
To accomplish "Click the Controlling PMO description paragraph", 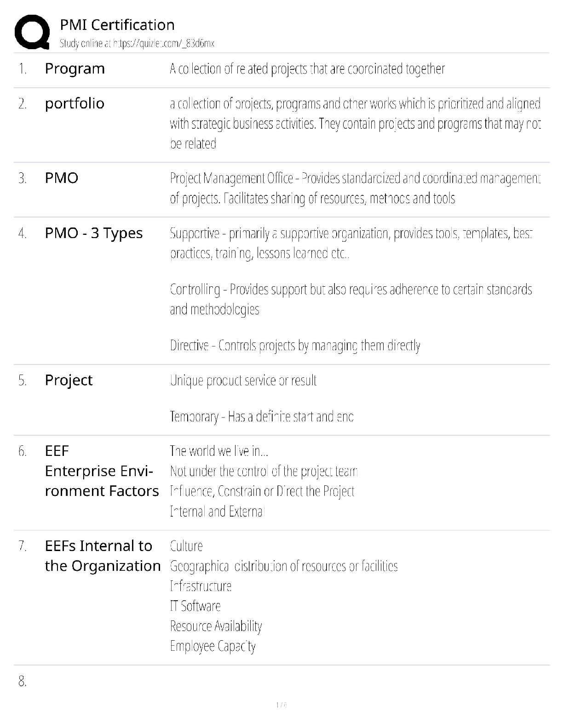I will (350, 299).
